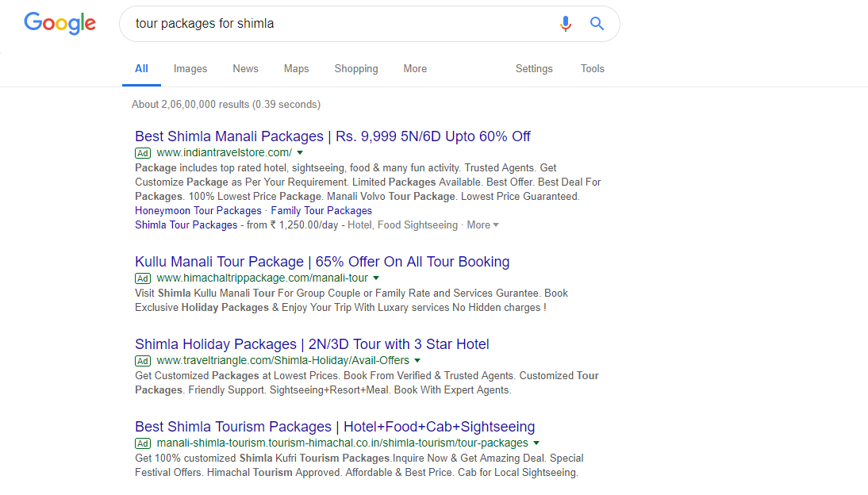Open the Settings menu

pos(534,69)
